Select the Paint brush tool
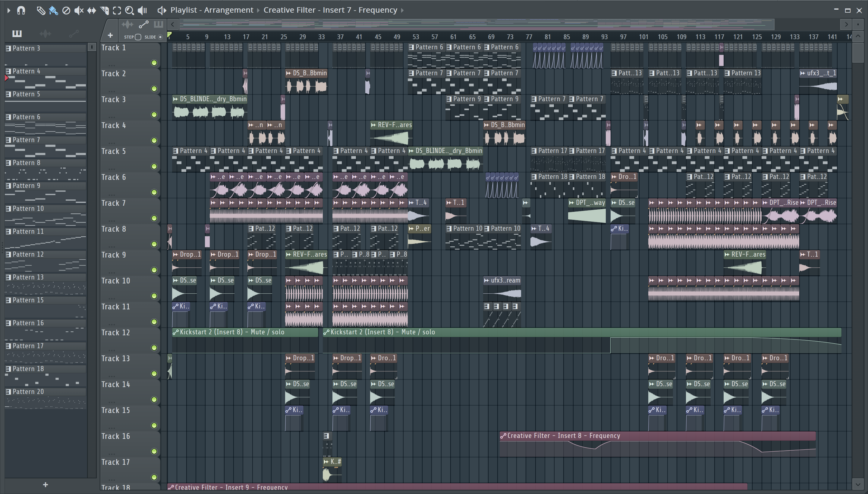The image size is (868, 494). (53, 11)
